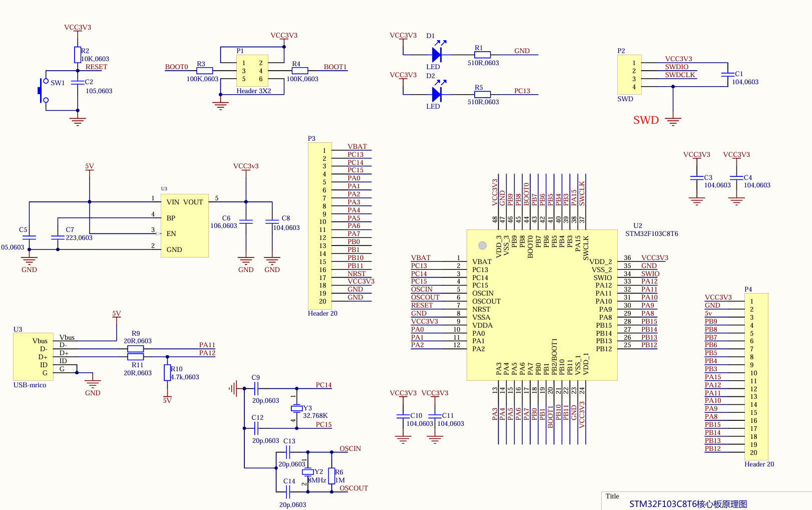The image size is (812, 510).
Task: Click the SWIO net label at U2 pin 34
Action: (650, 274)
